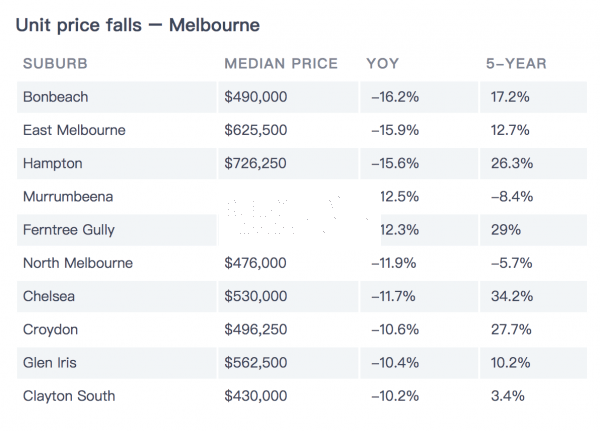This screenshot has height=431, width=600.
Task: Click the Ferntree Gully suburb name
Action: 69,230
